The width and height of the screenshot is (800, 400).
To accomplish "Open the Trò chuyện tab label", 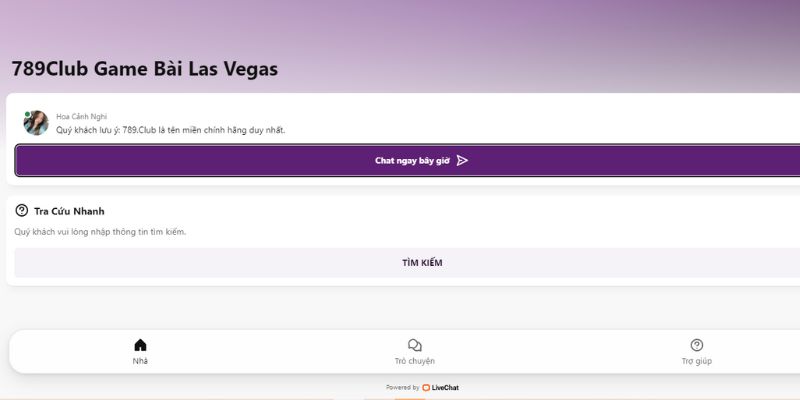I will click(415, 361).
